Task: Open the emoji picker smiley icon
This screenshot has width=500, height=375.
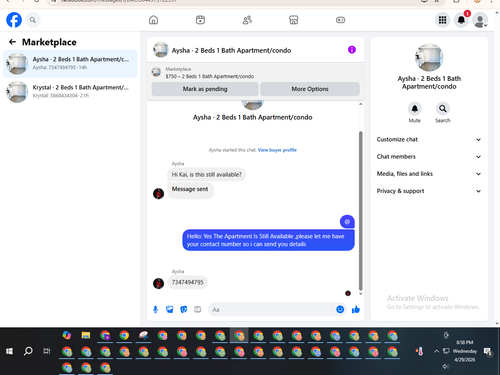Action: click(x=340, y=310)
